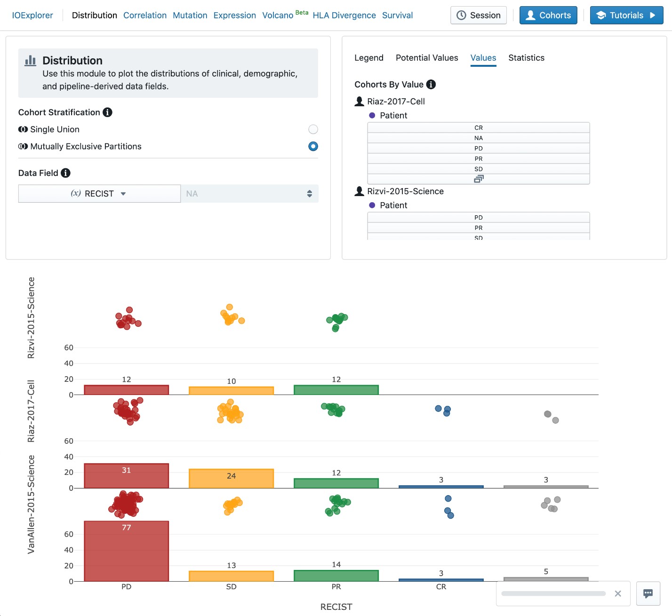Open the chat feedback icon
The width and height of the screenshot is (672, 616).
(648, 593)
